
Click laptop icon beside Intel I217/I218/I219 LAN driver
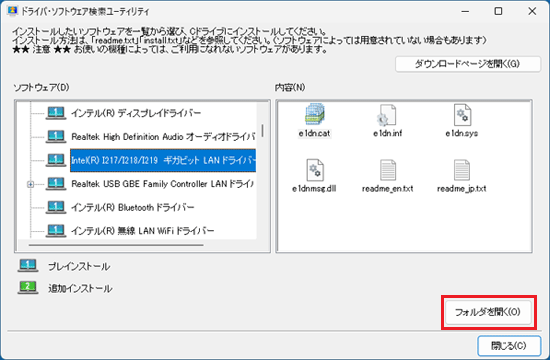pos(56,160)
